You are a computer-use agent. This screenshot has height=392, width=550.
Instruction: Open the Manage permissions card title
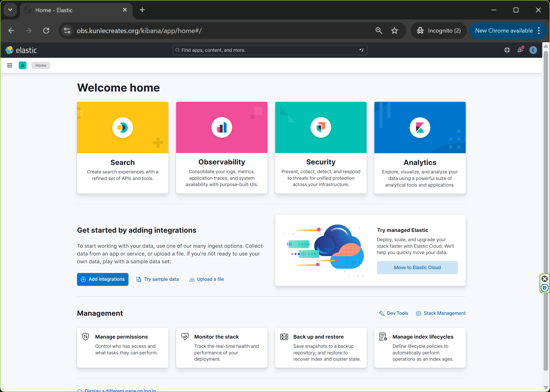(121, 337)
